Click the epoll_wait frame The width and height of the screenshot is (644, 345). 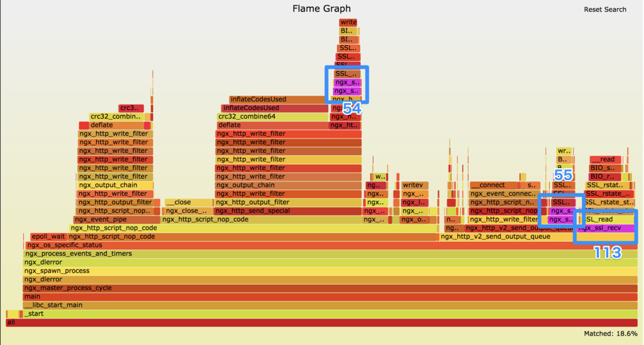pos(48,237)
